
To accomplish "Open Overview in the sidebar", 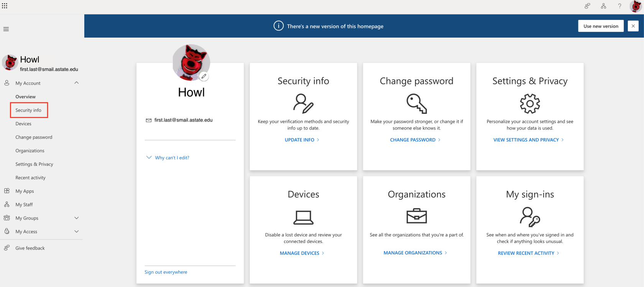I will tap(25, 97).
